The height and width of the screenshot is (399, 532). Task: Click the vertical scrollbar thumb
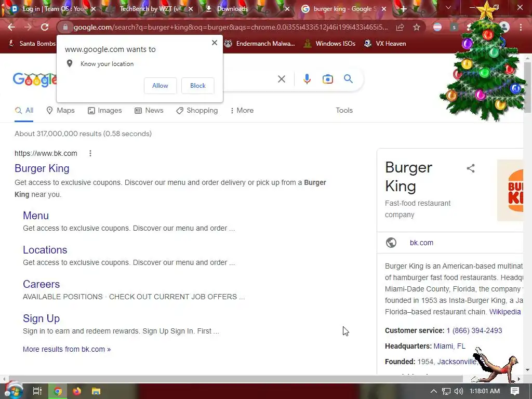point(527,87)
